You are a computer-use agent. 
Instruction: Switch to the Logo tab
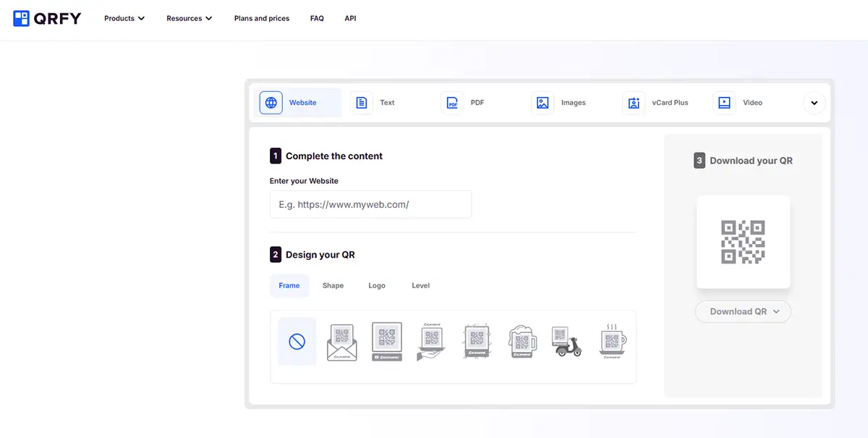tap(377, 285)
